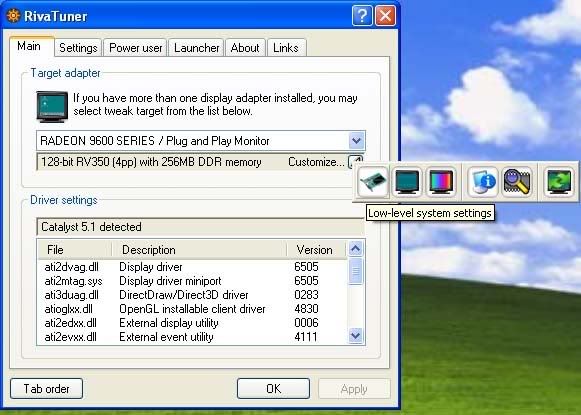
Task: Confirm with the OK button
Action: tap(273, 389)
